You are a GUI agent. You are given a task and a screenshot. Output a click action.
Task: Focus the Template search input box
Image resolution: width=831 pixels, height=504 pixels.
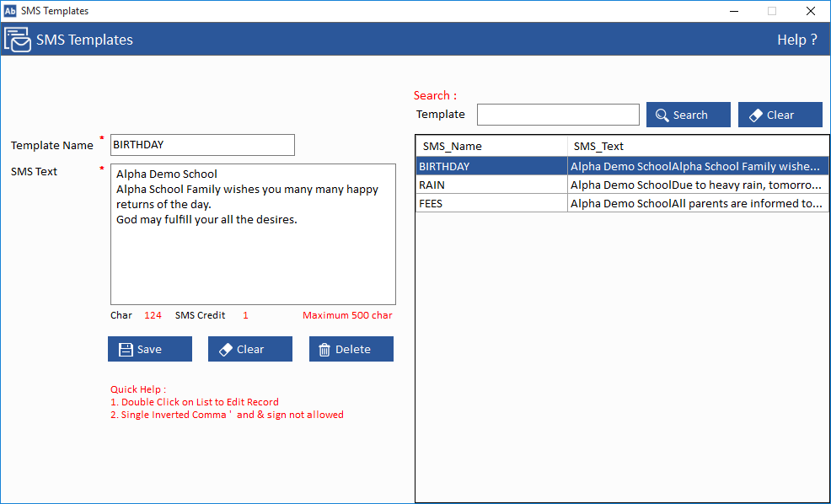(x=558, y=115)
